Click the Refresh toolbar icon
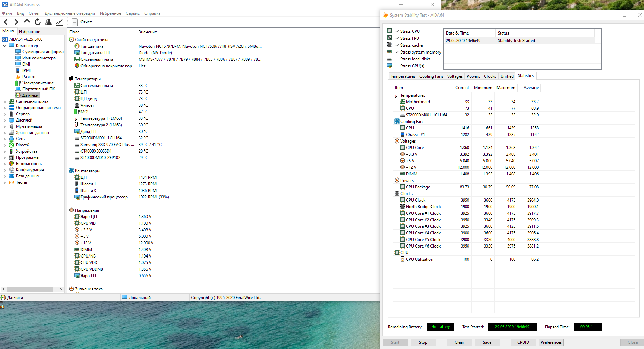 point(38,22)
